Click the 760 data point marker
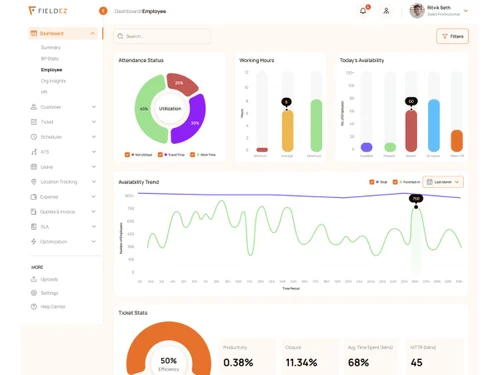This screenshot has height=375, width=500. click(416, 207)
